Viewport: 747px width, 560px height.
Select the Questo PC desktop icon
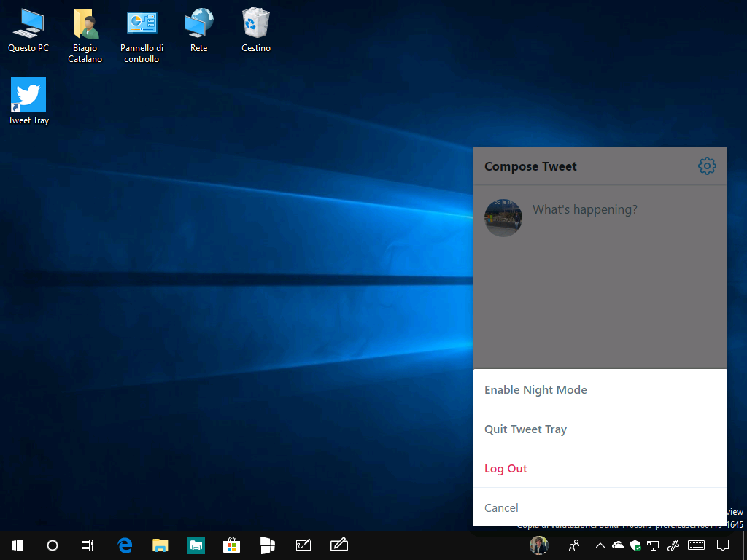point(28,31)
